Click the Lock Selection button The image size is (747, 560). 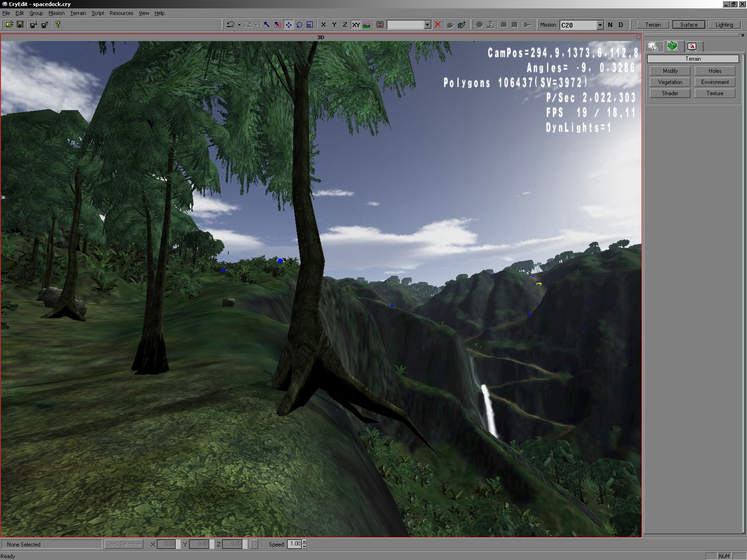coord(124,544)
